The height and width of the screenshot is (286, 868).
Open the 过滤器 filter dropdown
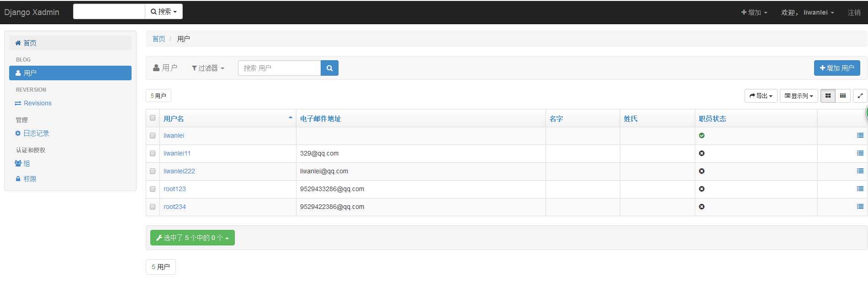[208, 68]
